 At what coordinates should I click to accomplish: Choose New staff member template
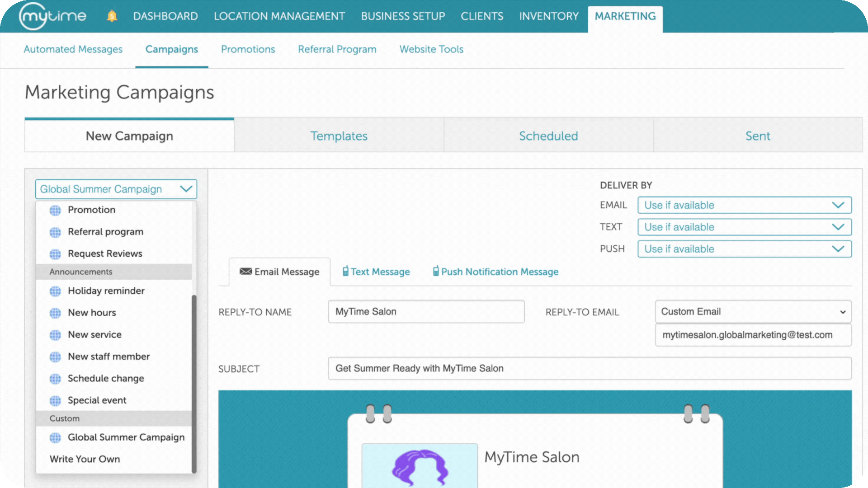(x=114, y=357)
